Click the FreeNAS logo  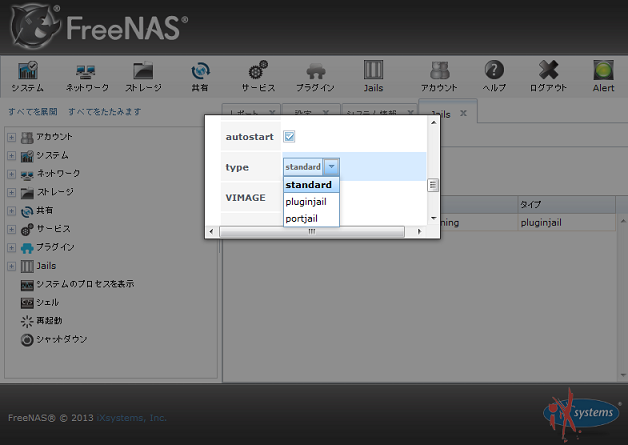(x=99, y=26)
